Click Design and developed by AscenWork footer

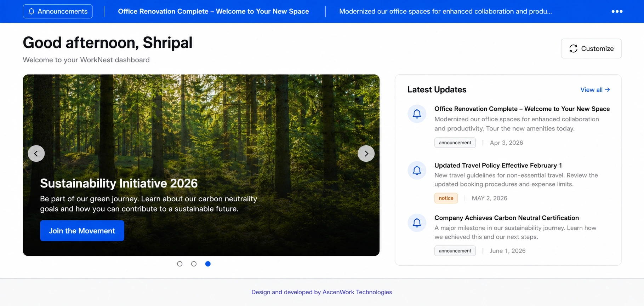321,292
